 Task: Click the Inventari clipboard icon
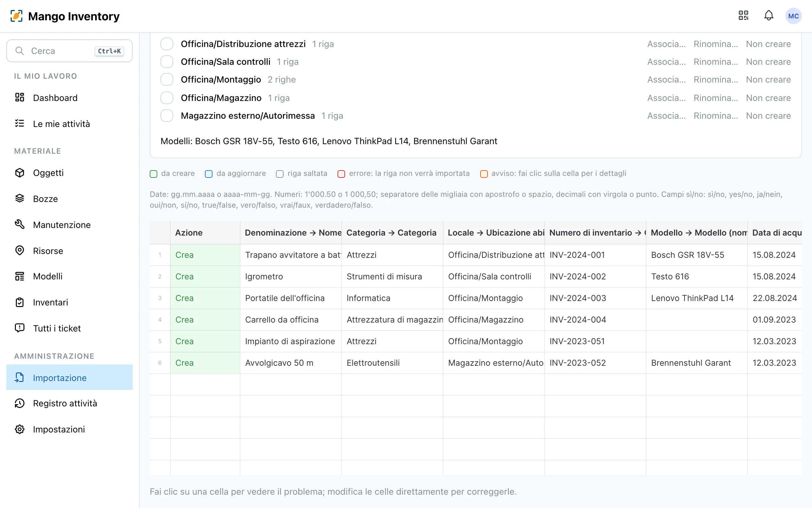tap(20, 302)
